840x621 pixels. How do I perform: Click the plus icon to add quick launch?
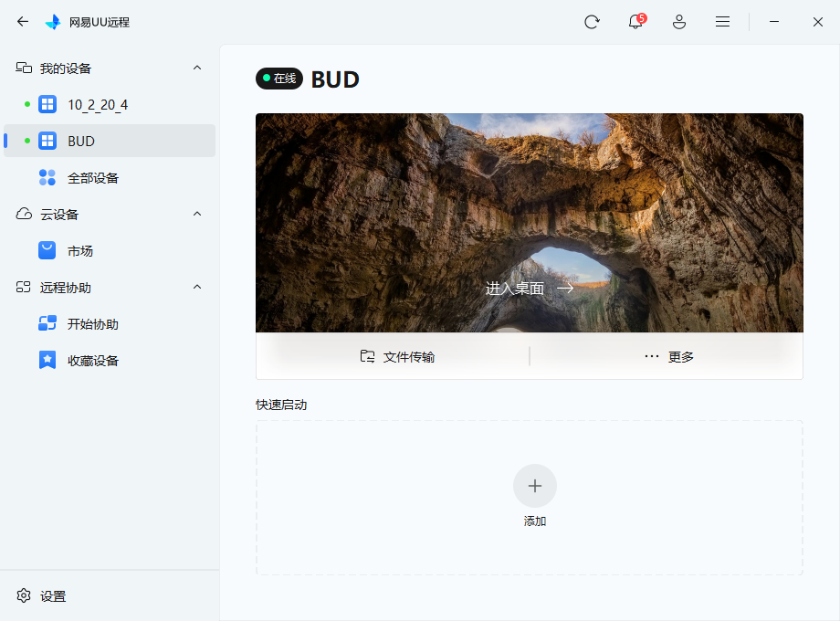coord(535,486)
